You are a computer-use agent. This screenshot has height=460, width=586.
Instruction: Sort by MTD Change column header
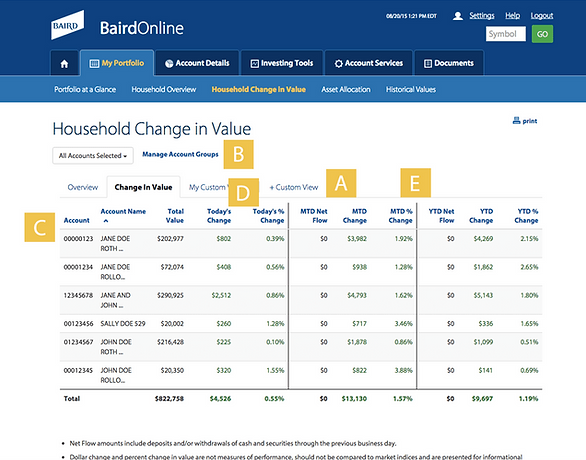pos(355,216)
